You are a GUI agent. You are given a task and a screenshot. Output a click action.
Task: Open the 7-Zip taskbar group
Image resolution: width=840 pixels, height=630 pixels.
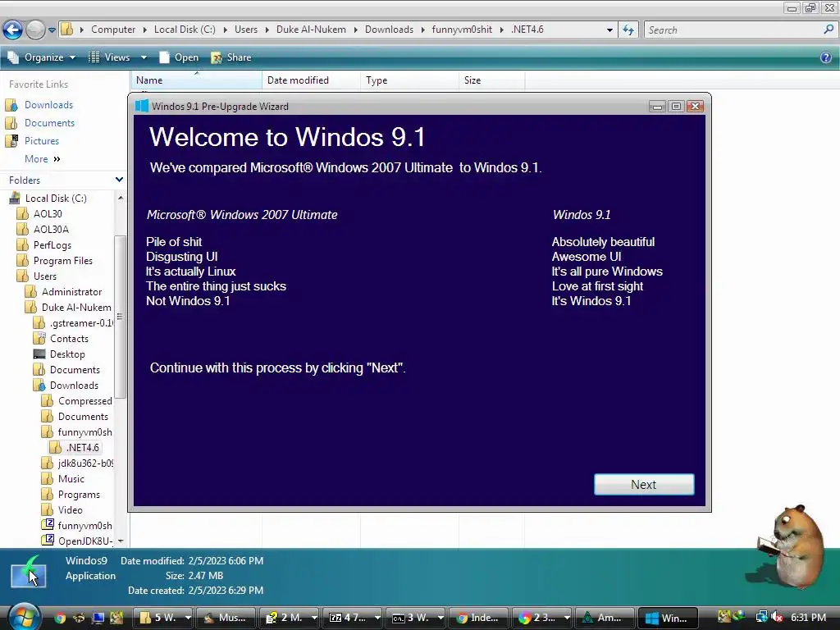[354, 618]
